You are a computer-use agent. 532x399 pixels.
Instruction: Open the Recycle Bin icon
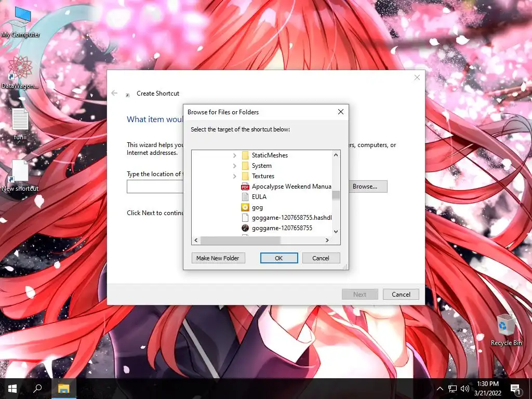[x=506, y=330]
